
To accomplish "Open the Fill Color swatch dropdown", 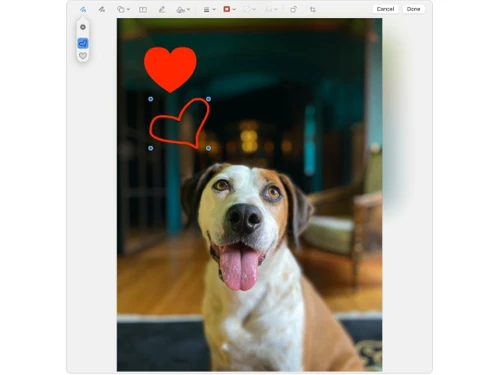I will [249, 9].
